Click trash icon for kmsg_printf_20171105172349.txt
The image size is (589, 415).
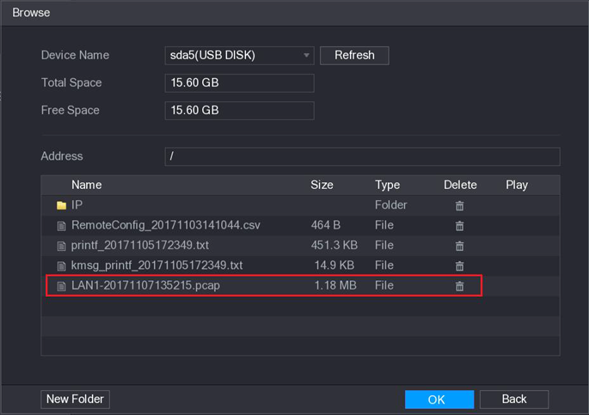pos(459,266)
